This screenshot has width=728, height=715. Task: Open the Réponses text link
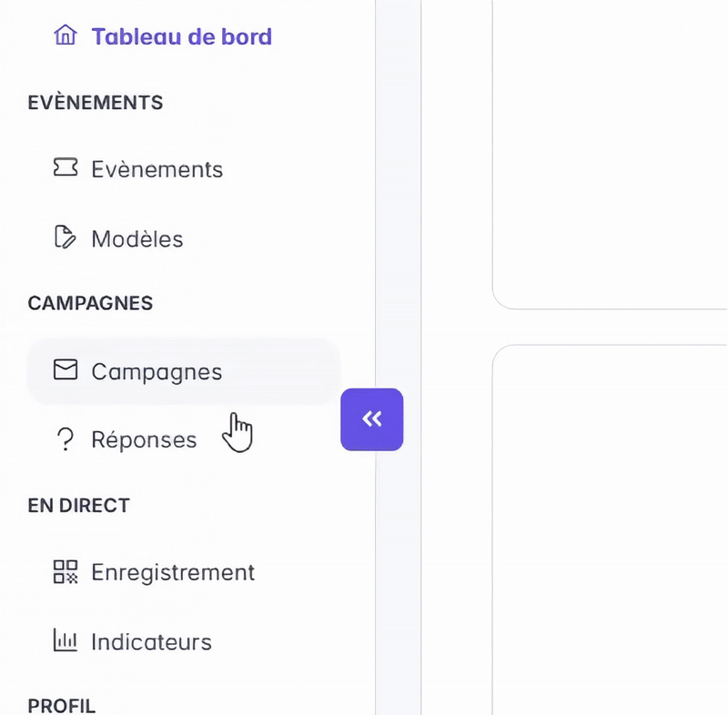144,440
